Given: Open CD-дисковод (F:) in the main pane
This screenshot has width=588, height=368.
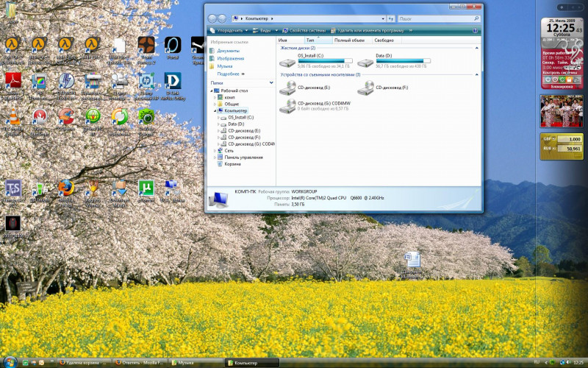Looking at the screenshot, I should (365, 88).
